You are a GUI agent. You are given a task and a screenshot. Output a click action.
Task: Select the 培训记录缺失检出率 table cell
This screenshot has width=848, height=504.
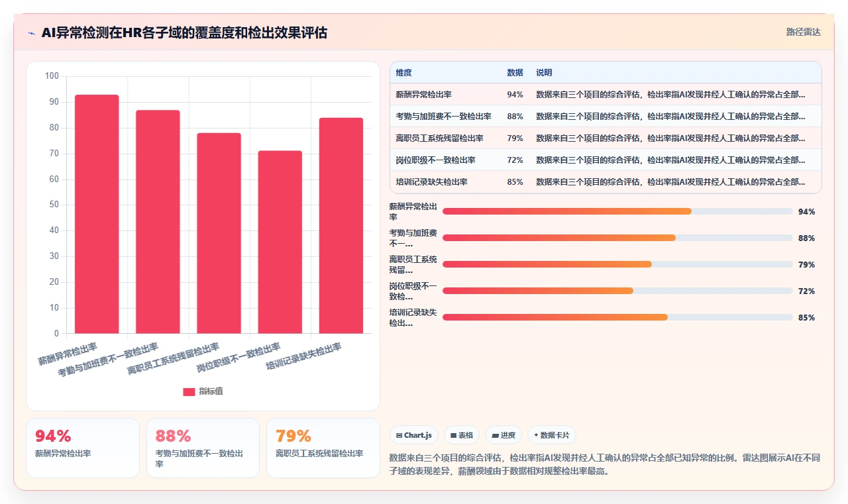click(431, 182)
